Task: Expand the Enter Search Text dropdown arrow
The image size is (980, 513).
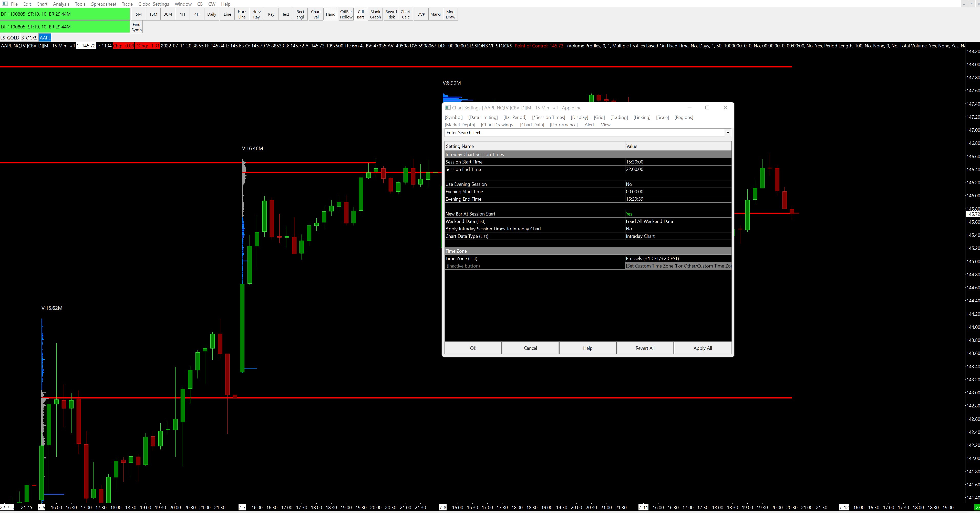Action: [x=727, y=133]
